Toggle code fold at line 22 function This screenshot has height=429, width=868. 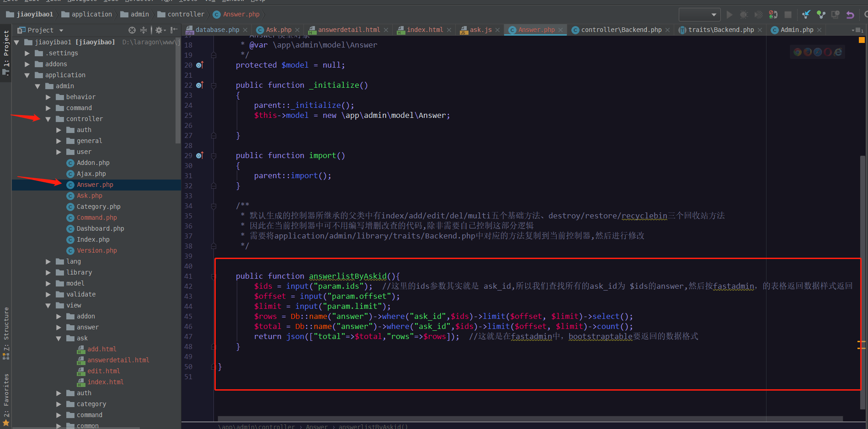(x=213, y=85)
